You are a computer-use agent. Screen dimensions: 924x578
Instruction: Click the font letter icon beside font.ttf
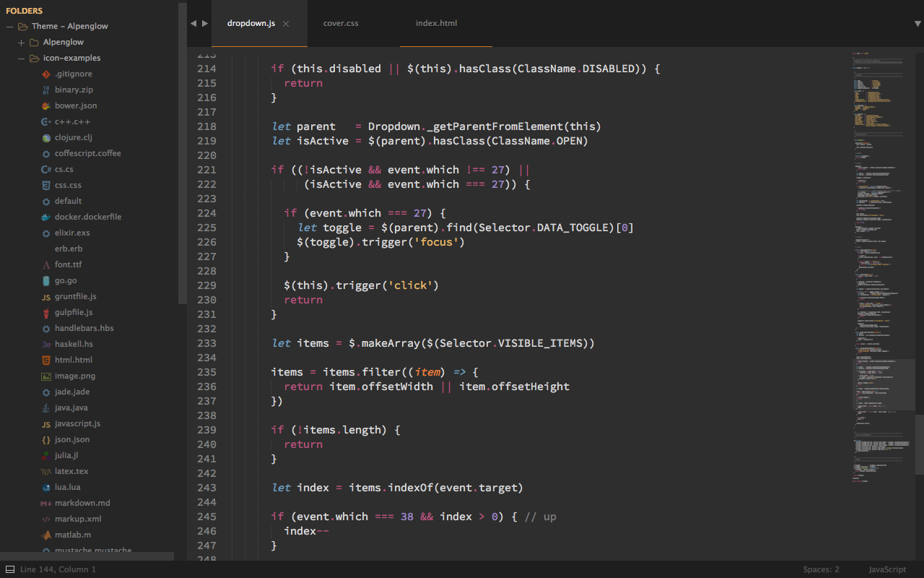tap(46, 264)
